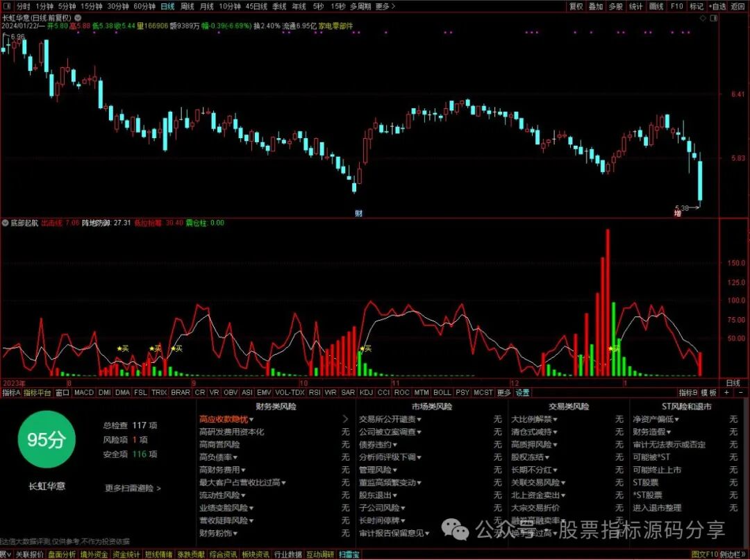This screenshot has width=750, height=560.
Task: Click 图文F10 in the bottom bar
Action: 705,554
